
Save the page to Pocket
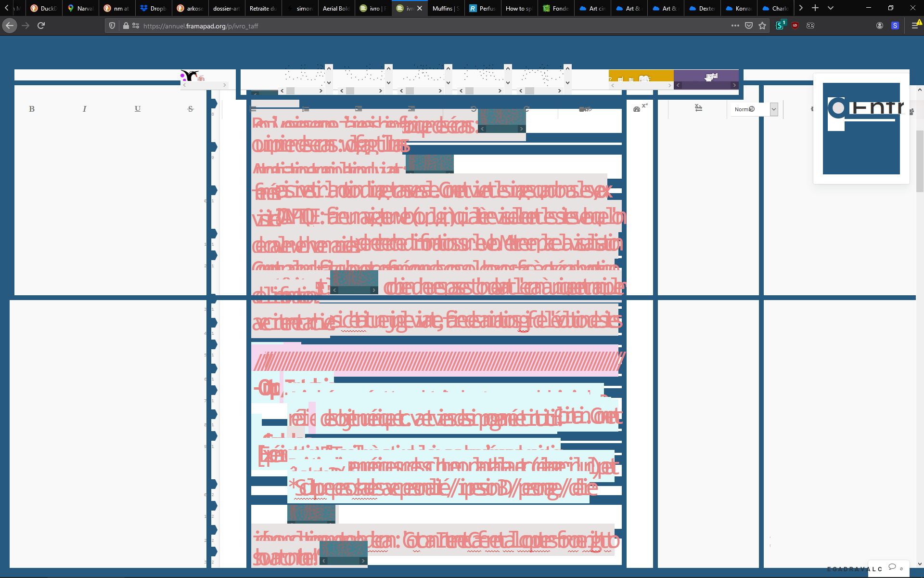(749, 26)
